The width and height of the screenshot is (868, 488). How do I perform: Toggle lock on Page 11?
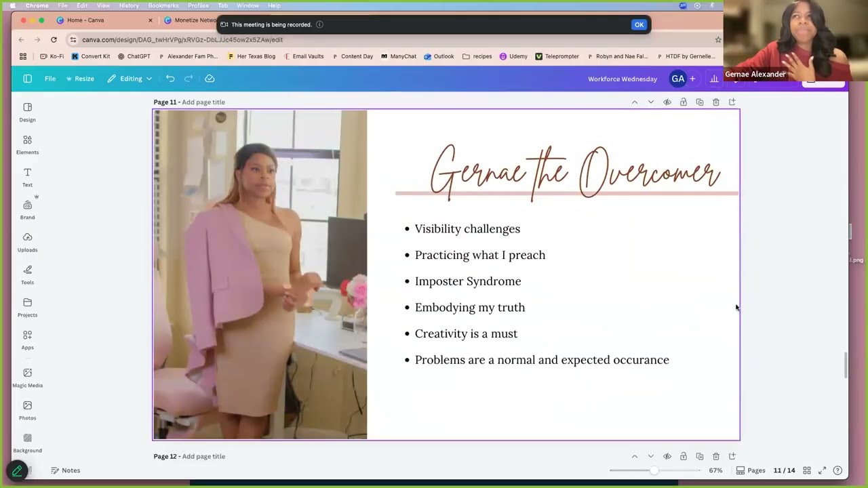pyautogui.click(x=684, y=102)
